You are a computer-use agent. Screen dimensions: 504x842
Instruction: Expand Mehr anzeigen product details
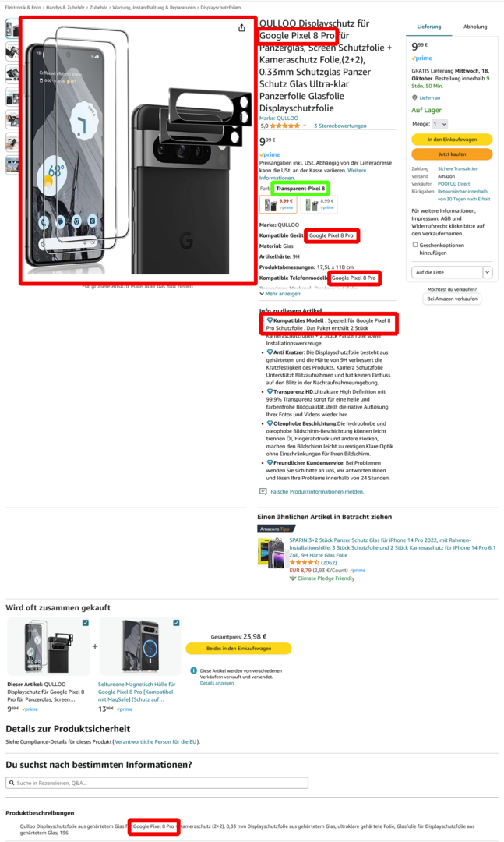pyautogui.click(x=280, y=294)
